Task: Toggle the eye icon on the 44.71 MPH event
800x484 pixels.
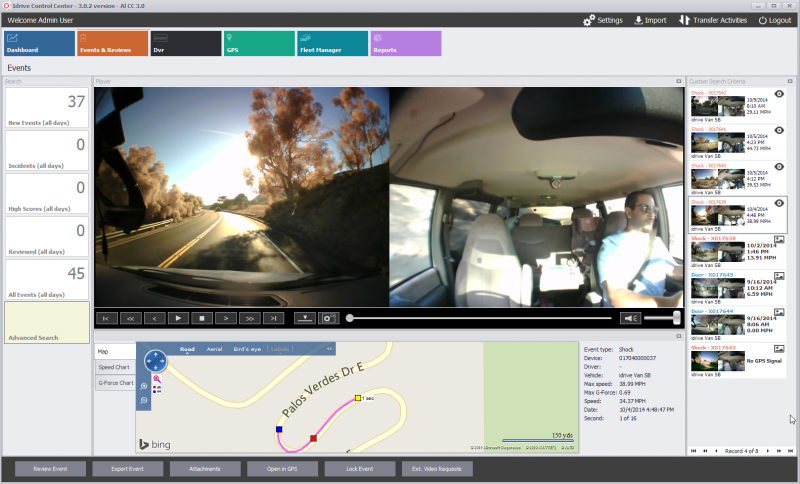Action: point(779,130)
